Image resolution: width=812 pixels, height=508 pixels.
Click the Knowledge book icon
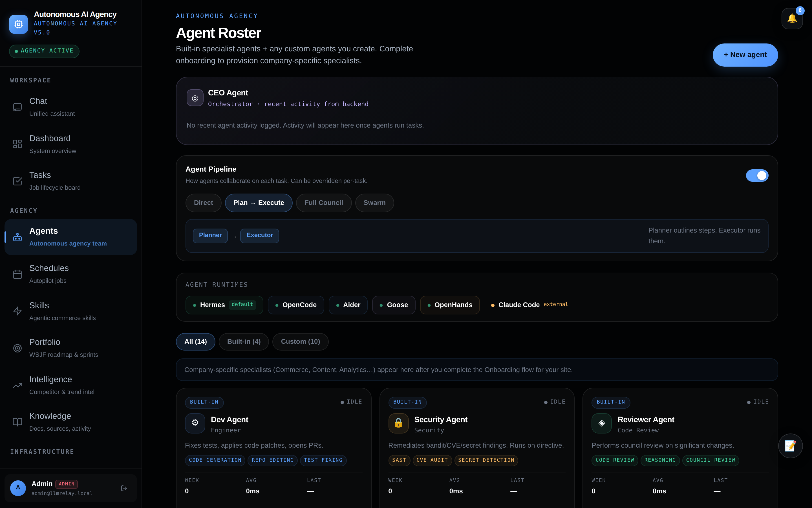17,422
